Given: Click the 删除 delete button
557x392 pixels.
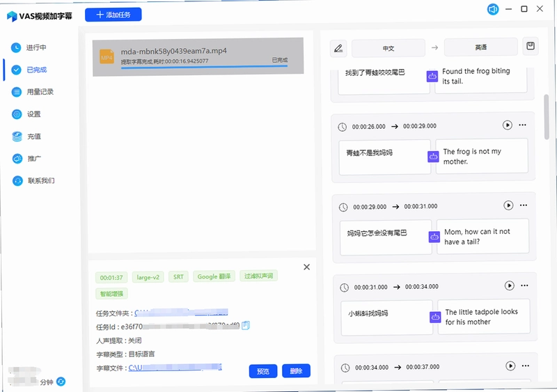Looking at the screenshot, I should click(296, 370).
